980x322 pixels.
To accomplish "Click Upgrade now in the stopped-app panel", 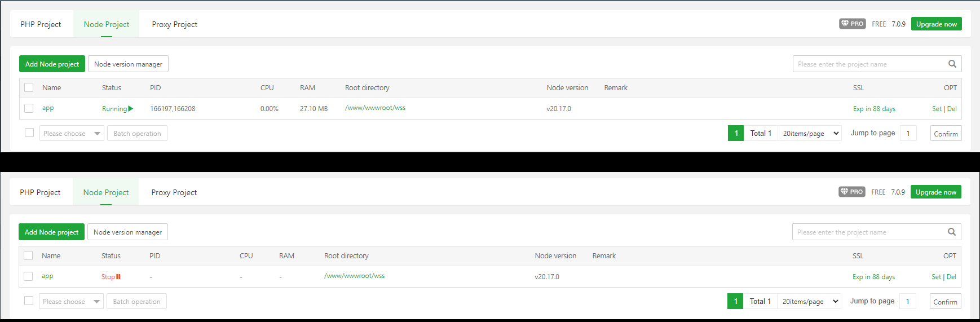I will click(x=935, y=192).
